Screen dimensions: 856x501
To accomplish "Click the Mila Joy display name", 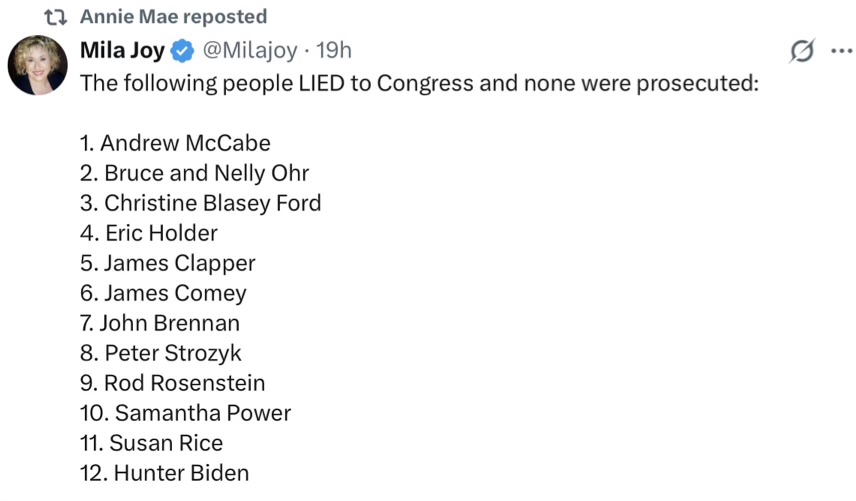I will tap(122, 50).
